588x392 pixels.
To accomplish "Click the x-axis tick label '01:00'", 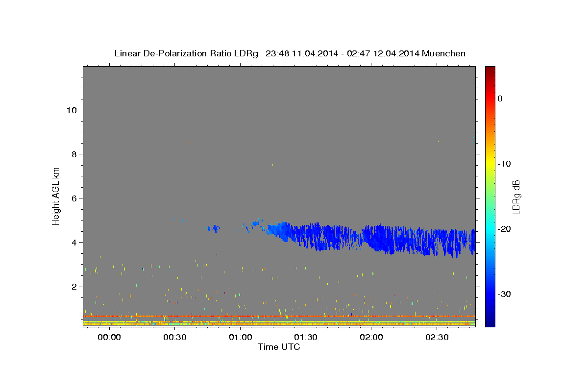I will [x=241, y=338].
